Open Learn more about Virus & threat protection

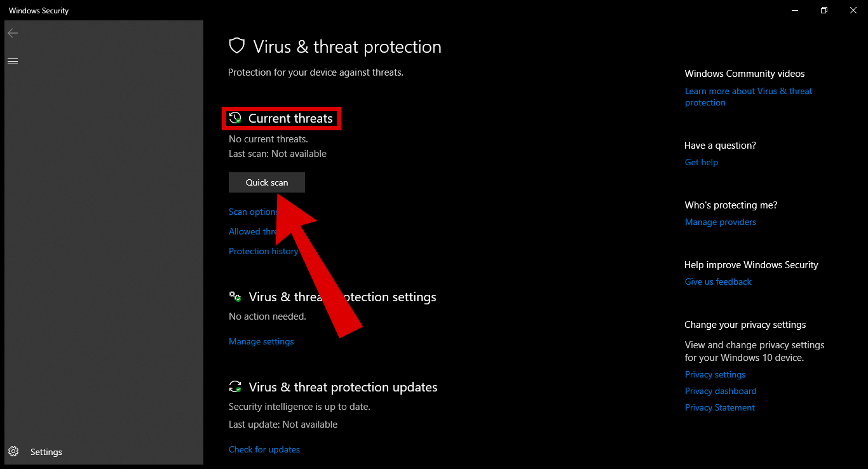point(748,97)
